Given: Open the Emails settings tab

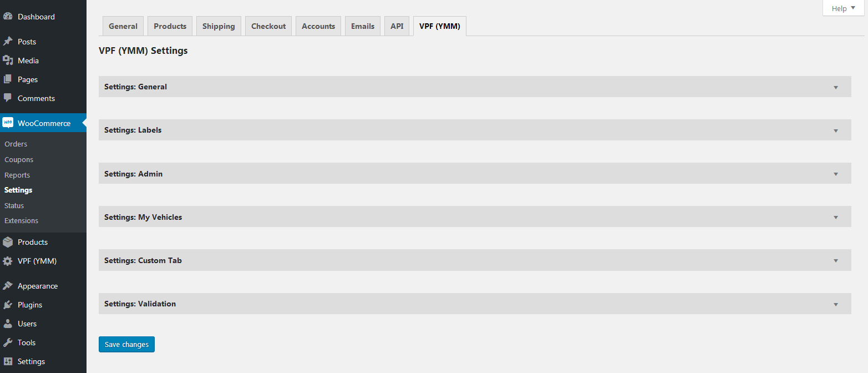Looking at the screenshot, I should [x=363, y=26].
